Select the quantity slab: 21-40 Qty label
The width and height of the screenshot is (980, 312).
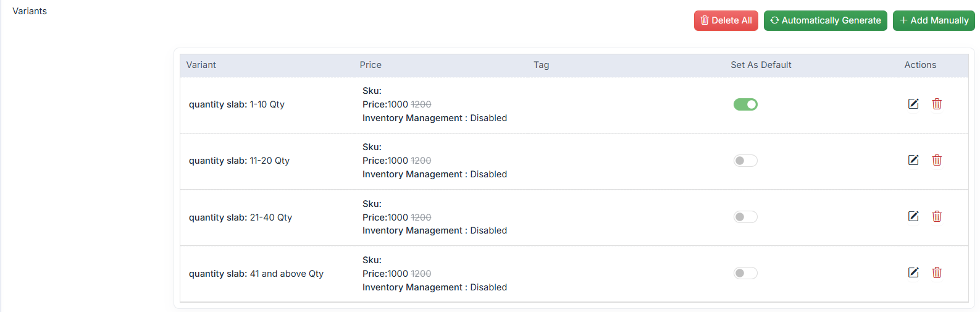[x=240, y=217]
